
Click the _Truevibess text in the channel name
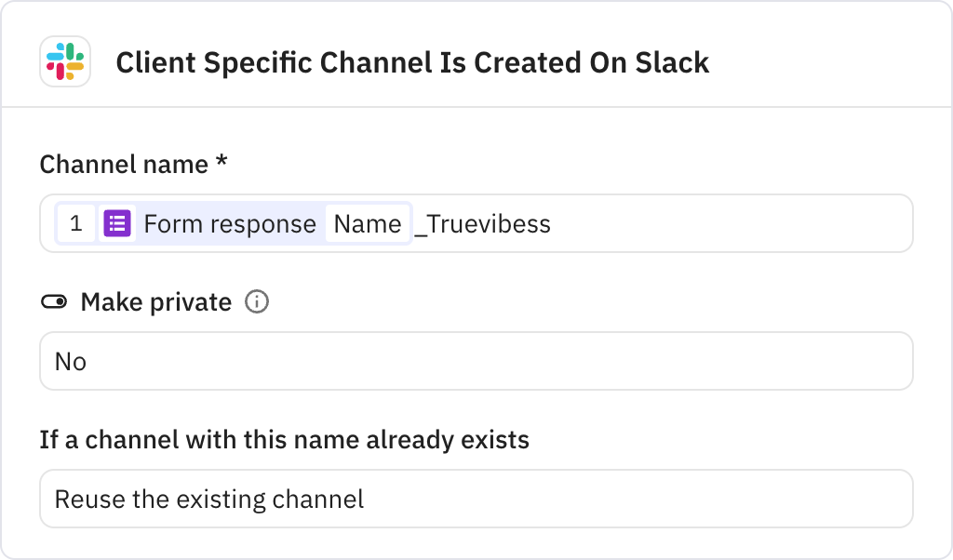point(485,223)
